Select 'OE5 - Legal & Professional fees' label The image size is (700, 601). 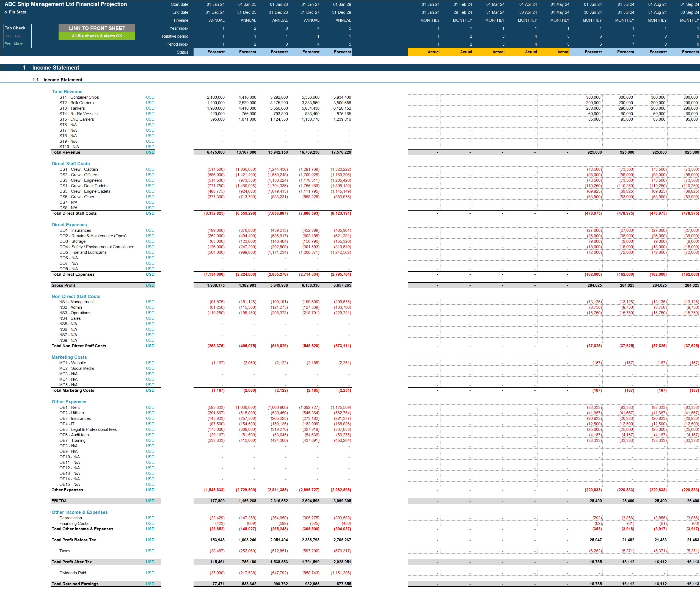click(x=88, y=429)
